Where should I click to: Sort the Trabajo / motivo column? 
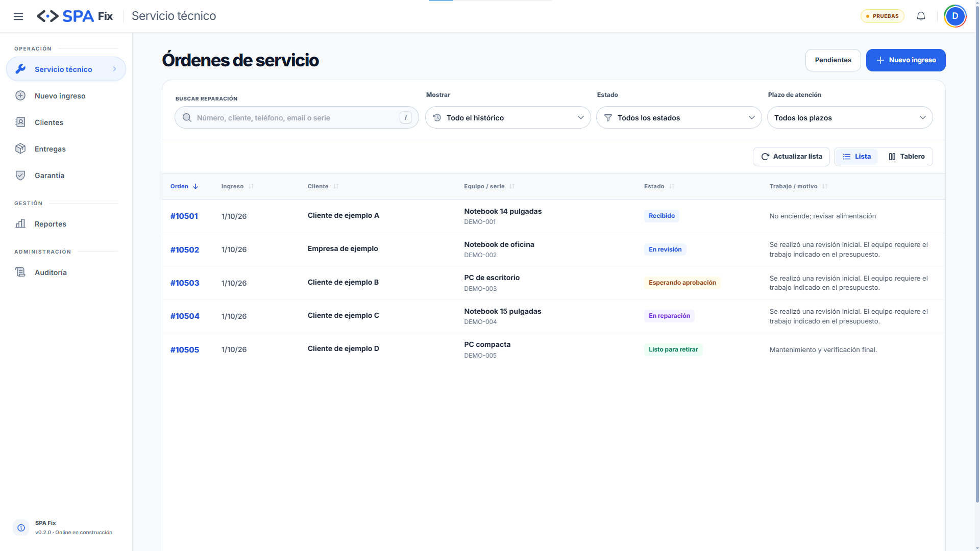point(825,186)
